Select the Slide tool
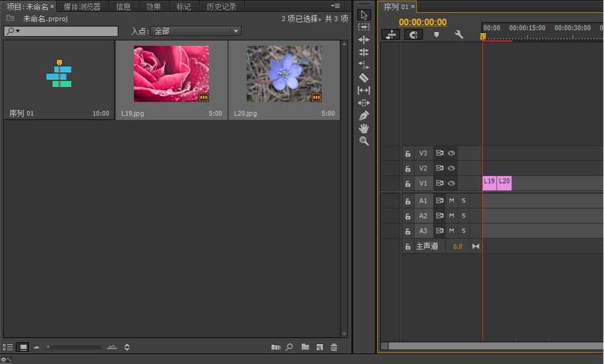The width and height of the screenshot is (604, 364). pyautogui.click(x=364, y=103)
